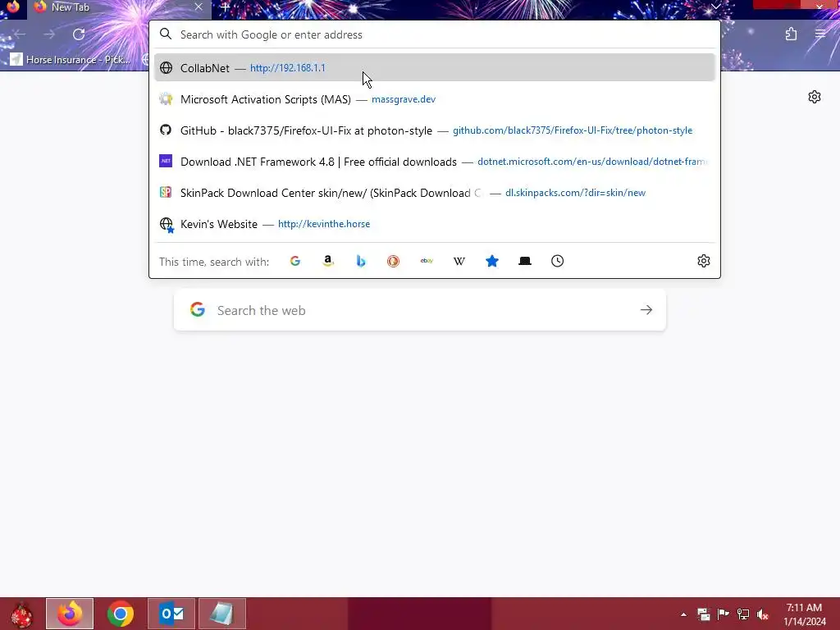Go back one page

21,34
